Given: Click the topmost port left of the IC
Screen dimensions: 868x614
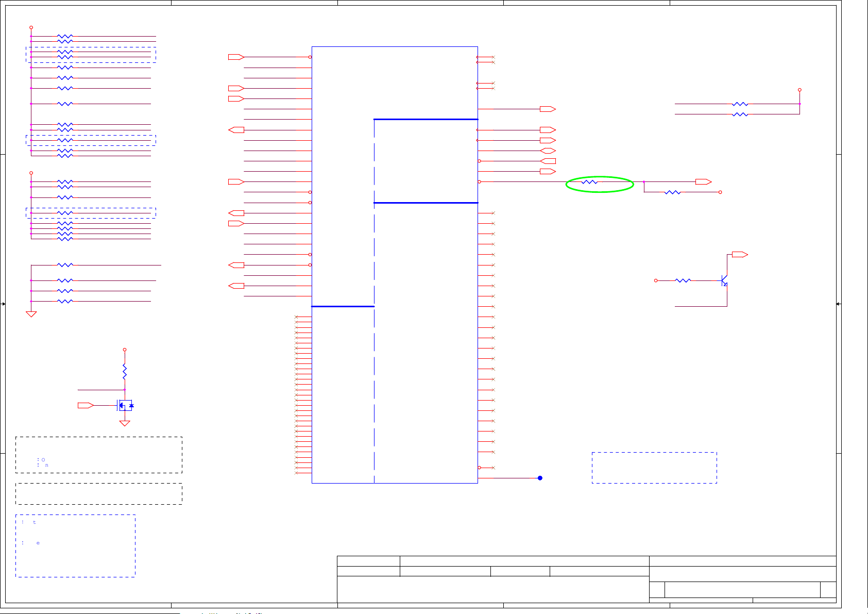Looking at the screenshot, I should 235,57.
